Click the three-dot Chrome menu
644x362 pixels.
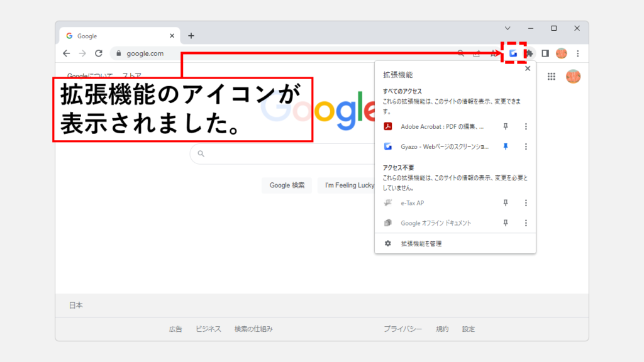(577, 53)
